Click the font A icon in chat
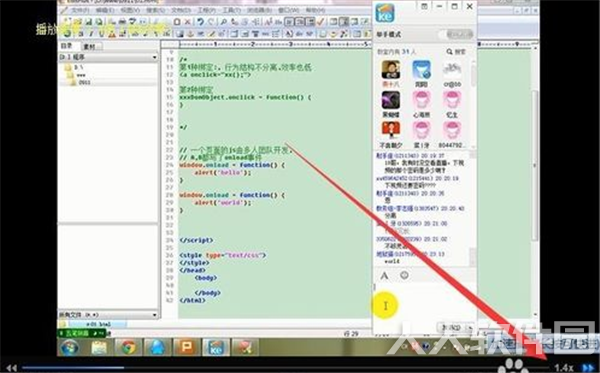600x373 pixels. point(385,275)
